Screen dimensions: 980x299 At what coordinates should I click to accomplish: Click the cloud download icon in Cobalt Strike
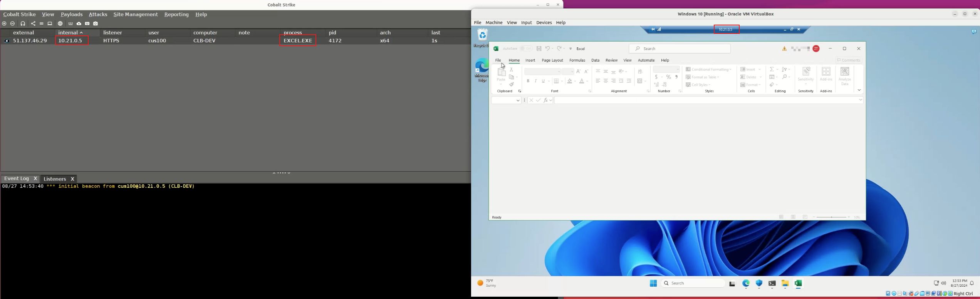coord(79,24)
